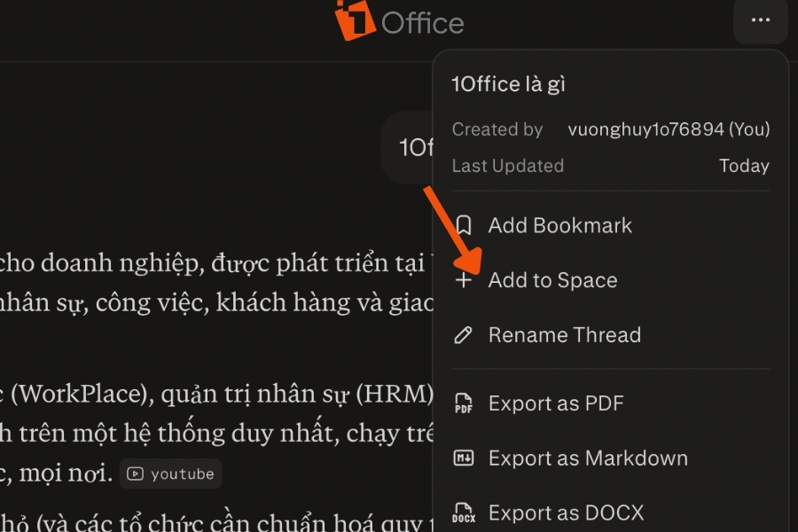Viewport: 798px width, 532px height.
Task: Click the username vuonghuy1o76894 (You)
Action: point(669,129)
